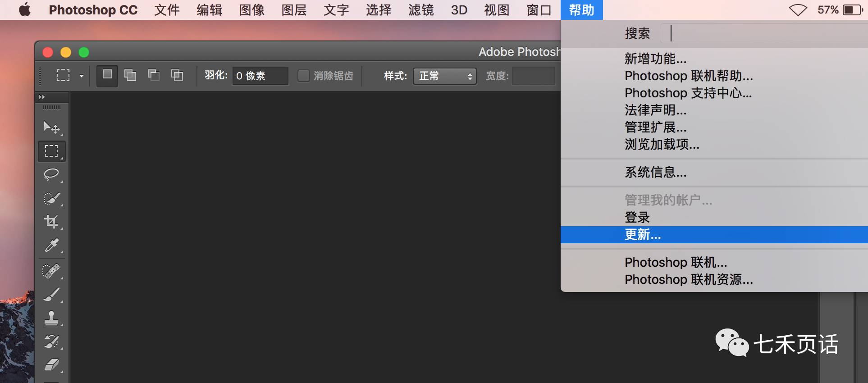This screenshot has height=383, width=868.
Task: Choose Photoshop 联机帮助...
Action: click(714, 76)
